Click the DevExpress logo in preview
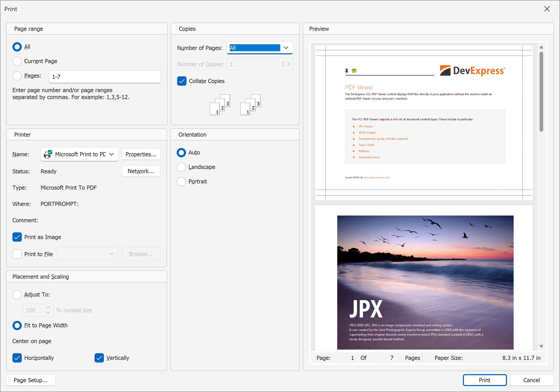Viewport: 560px width, 392px height. point(472,71)
